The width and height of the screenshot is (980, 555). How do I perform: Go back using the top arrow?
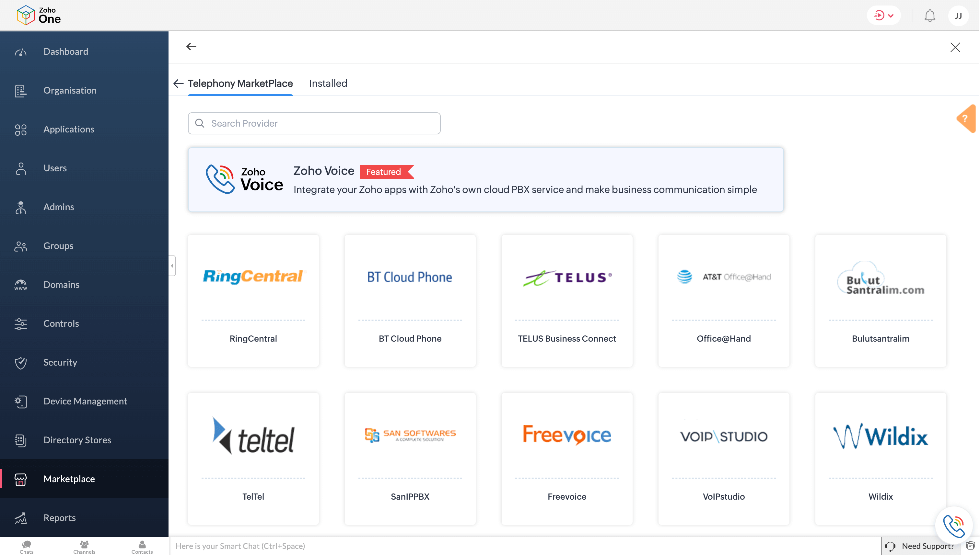pyautogui.click(x=191, y=47)
